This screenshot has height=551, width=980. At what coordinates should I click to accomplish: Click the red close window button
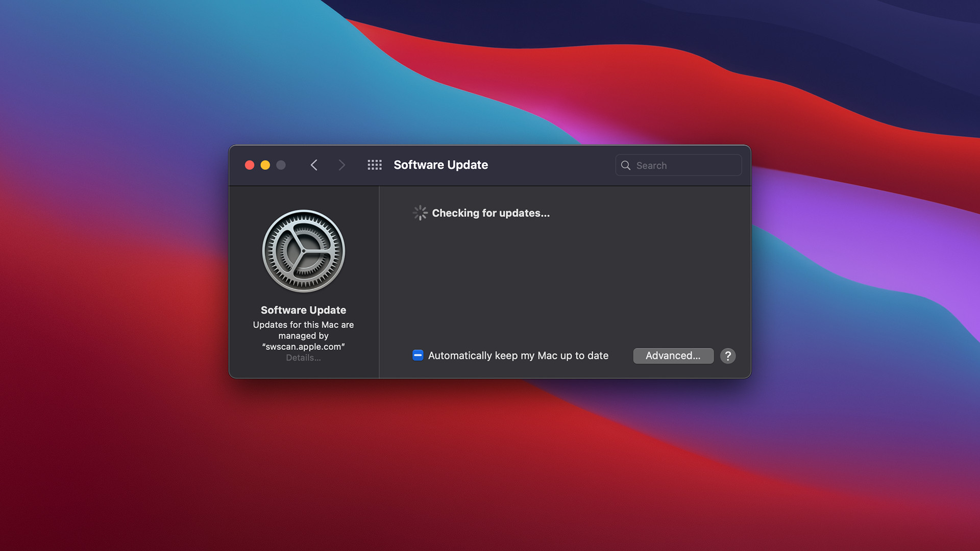coord(249,165)
